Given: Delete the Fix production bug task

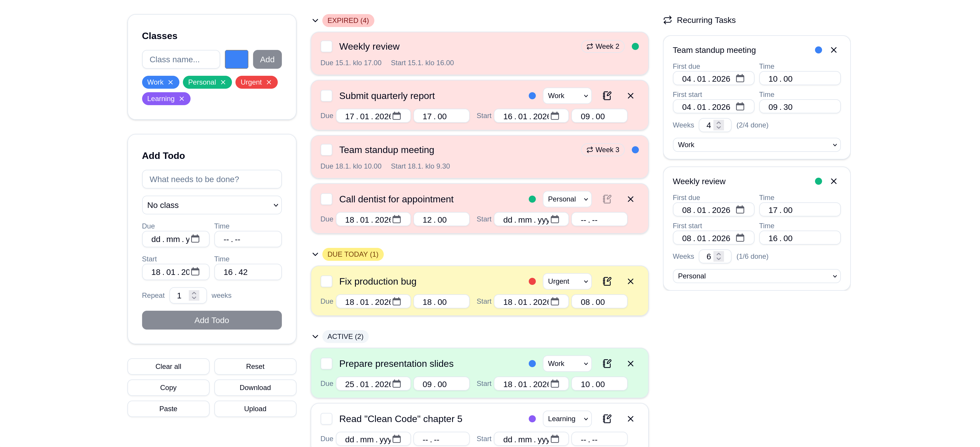Looking at the screenshot, I should click(630, 282).
